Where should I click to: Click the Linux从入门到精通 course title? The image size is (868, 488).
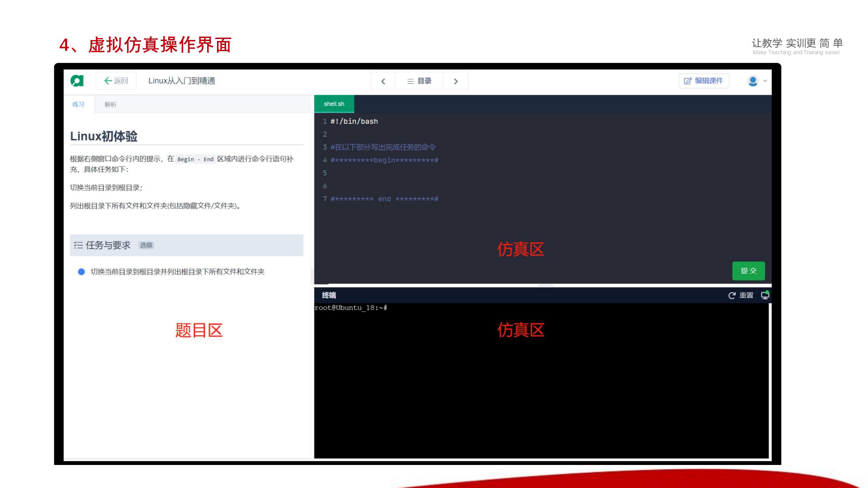click(182, 81)
